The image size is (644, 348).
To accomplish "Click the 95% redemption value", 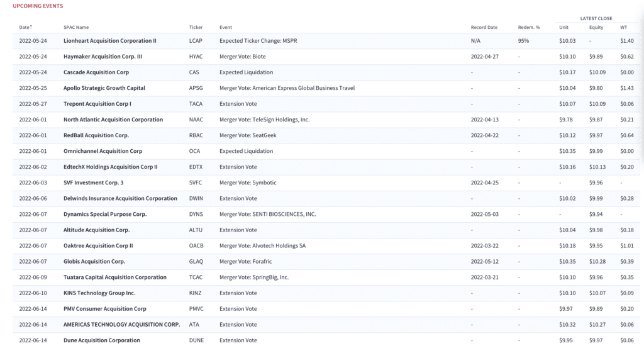I will coord(523,41).
